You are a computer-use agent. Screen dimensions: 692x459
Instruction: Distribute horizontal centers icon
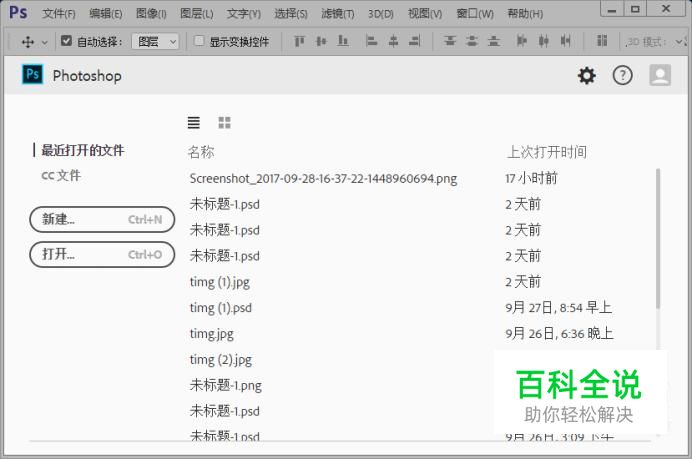(x=544, y=41)
